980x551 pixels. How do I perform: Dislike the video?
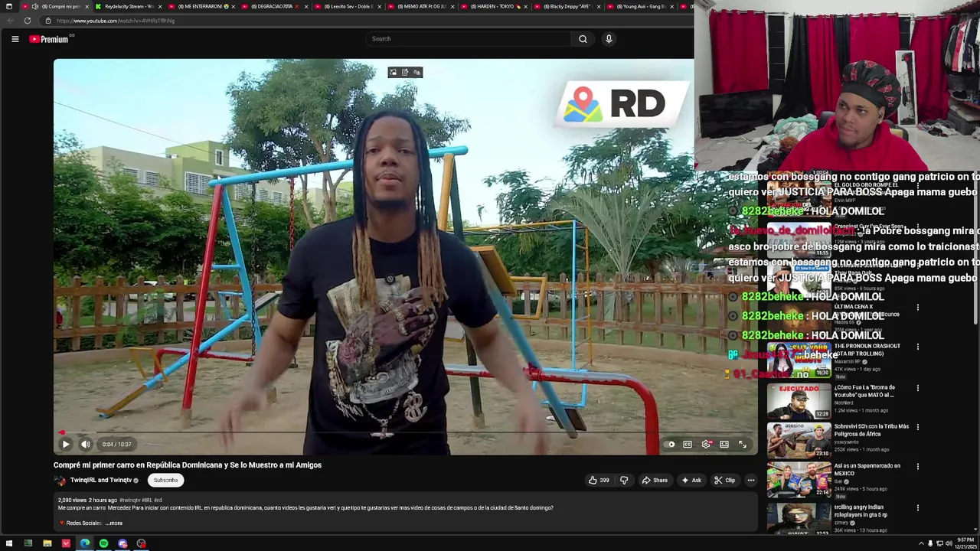[624, 481]
